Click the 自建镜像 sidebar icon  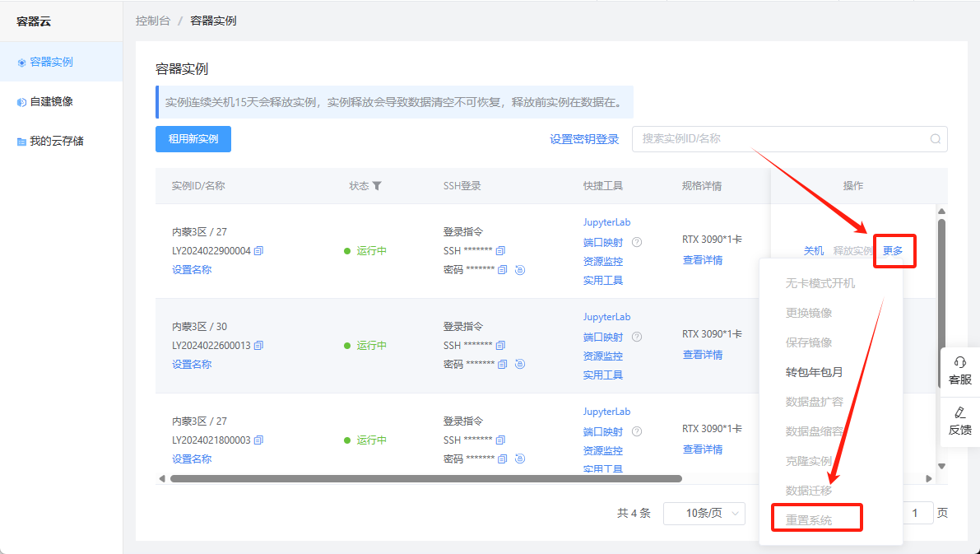[21, 102]
